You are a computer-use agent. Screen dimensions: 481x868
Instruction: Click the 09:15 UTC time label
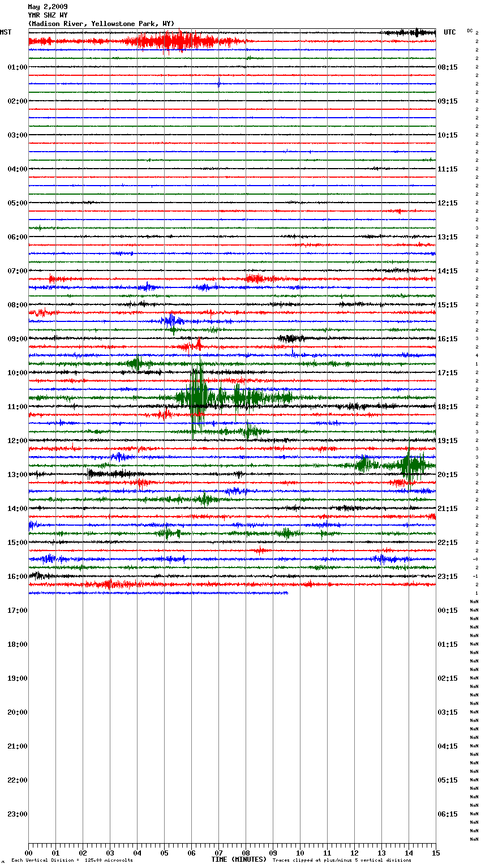[448, 101]
